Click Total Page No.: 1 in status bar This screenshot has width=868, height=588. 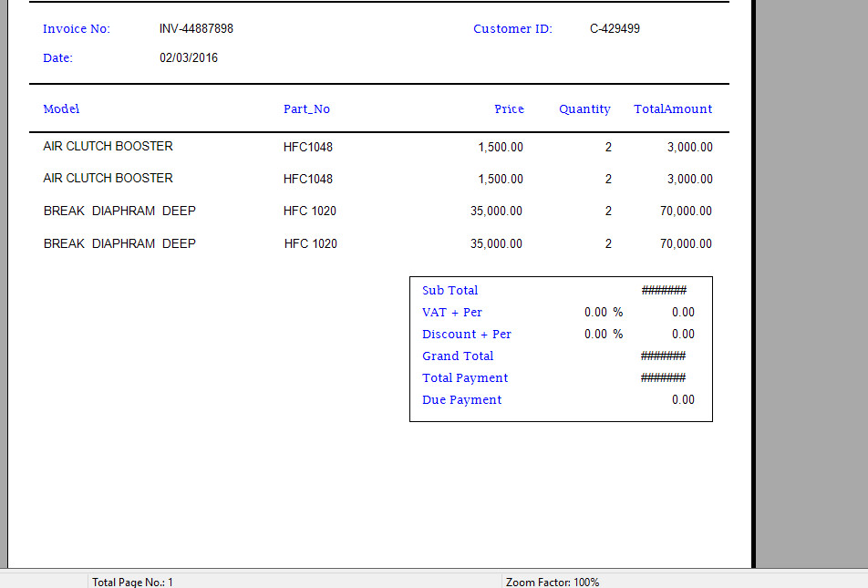pos(132,582)
